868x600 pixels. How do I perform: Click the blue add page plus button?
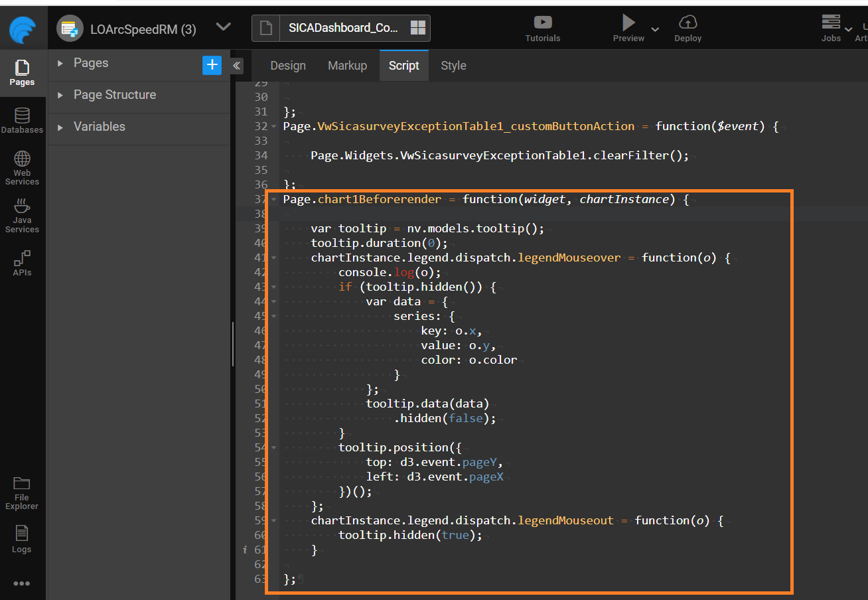(212, 64)
